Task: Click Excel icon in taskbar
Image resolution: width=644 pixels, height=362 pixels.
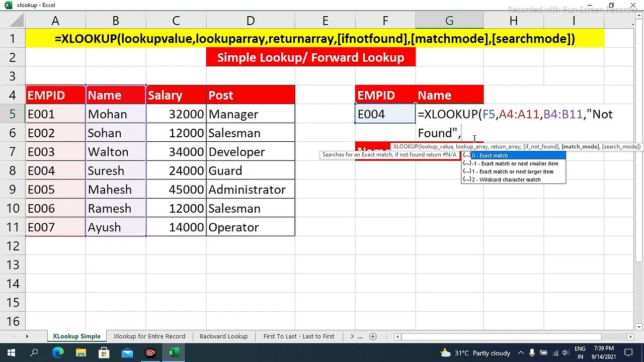Action: (x=174, y=353)
